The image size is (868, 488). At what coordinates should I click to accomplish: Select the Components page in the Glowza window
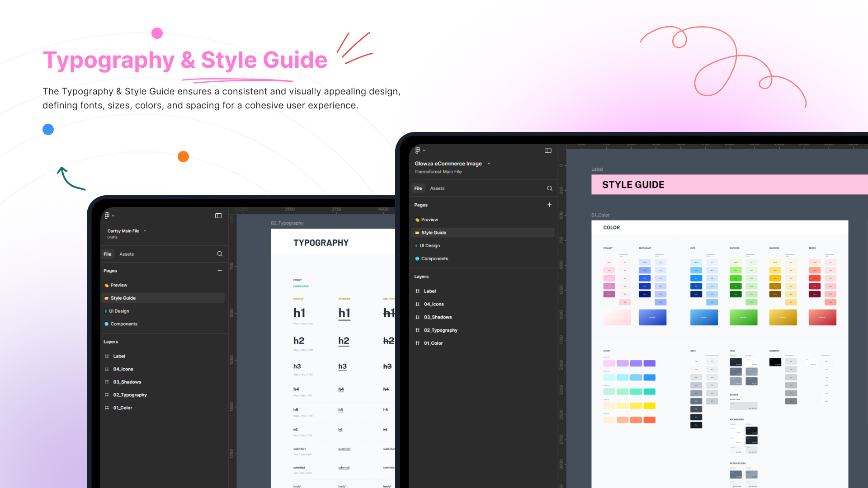[x=435, y=258]
